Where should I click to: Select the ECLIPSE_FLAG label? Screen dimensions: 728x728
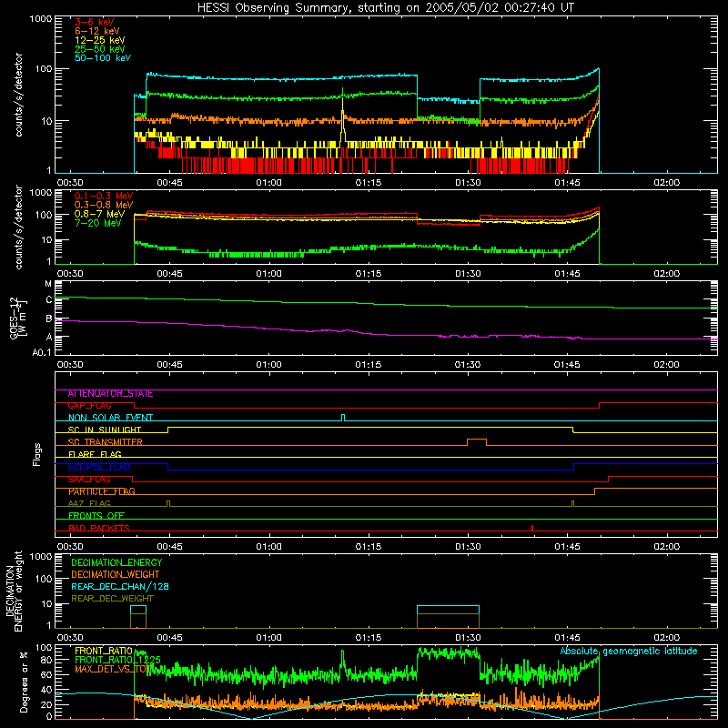pyautogui.click(x=99, y=467)
